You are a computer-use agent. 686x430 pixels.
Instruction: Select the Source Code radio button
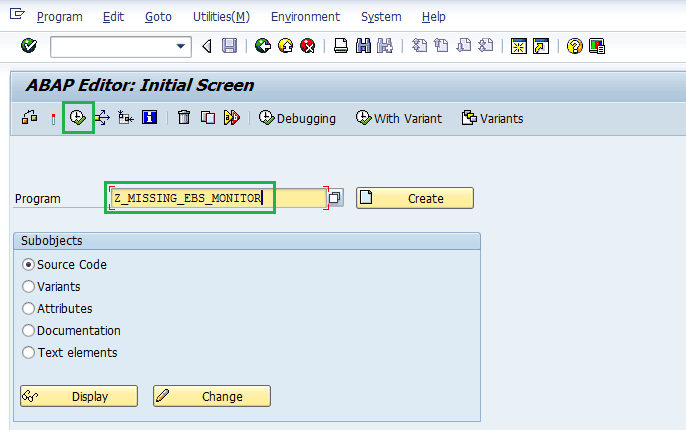coord(28,265)
